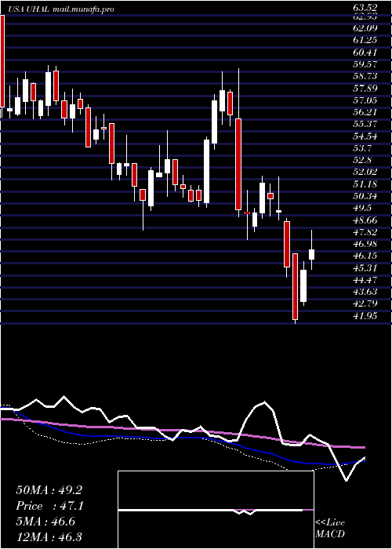Select the 45.31 price axis label

[365, 268]
